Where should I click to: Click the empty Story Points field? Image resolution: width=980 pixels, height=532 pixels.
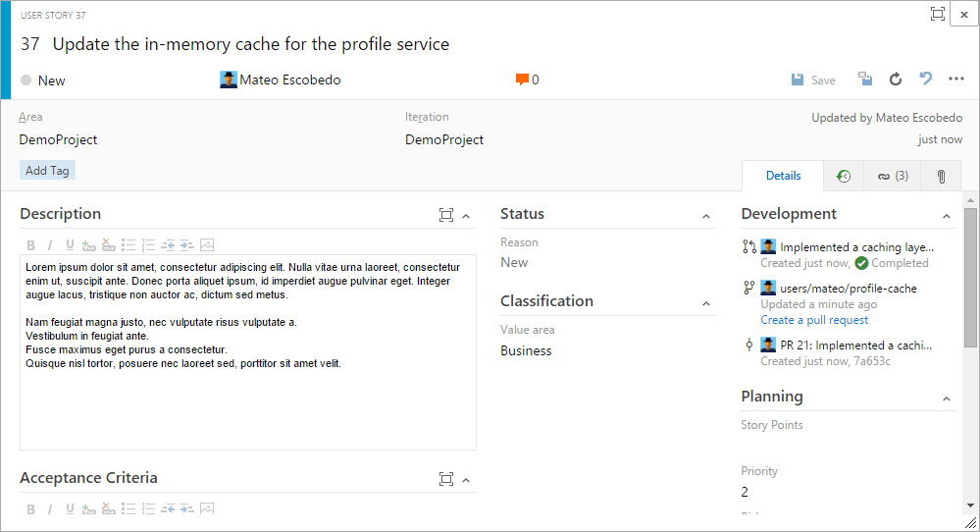[x=849, y=445]
